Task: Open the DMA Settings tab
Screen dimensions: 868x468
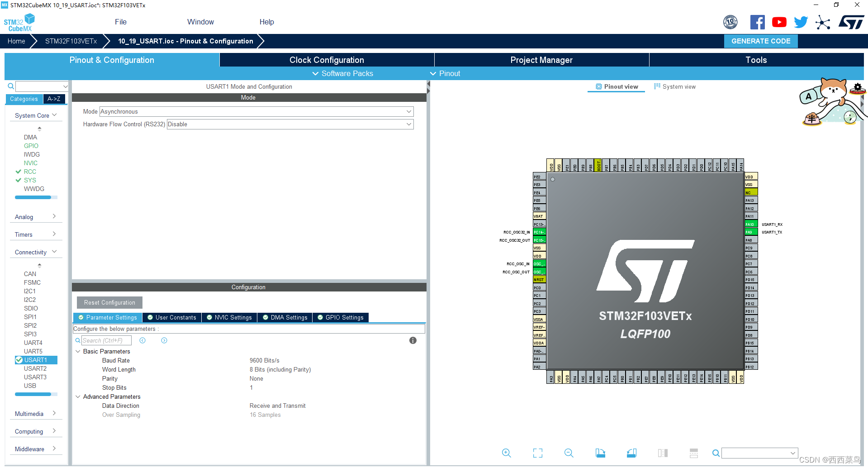Action: click(285, 317)
